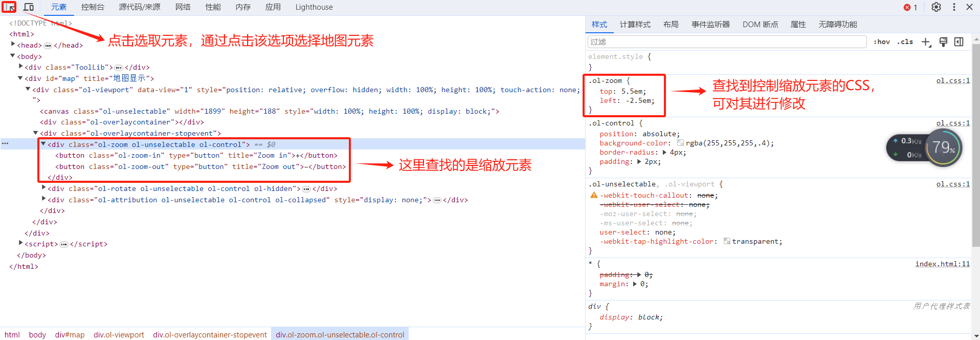Expand the script element node
Image resolution: width=980 pixels, height=340 pixels.
pos(21,243)
